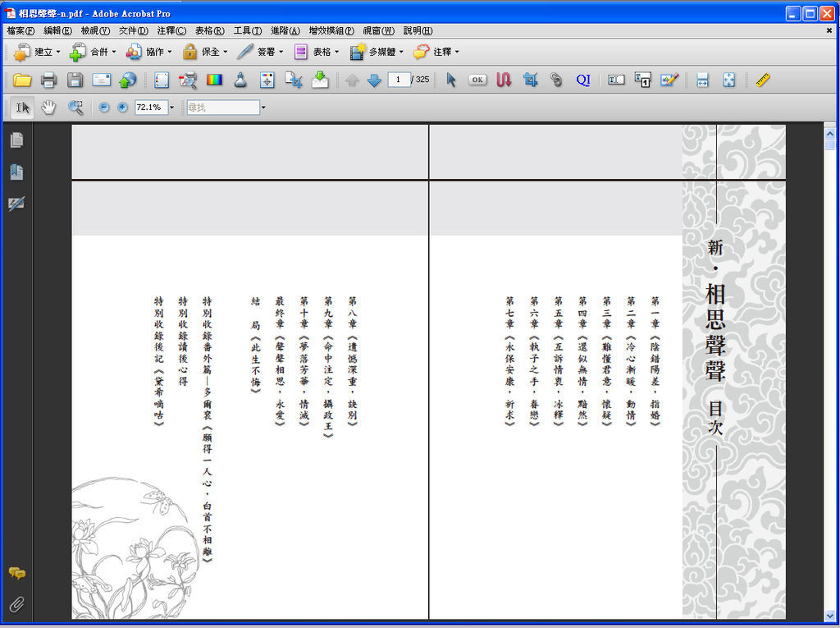Save the PDF using the floppy disk icon

[75, 80]
